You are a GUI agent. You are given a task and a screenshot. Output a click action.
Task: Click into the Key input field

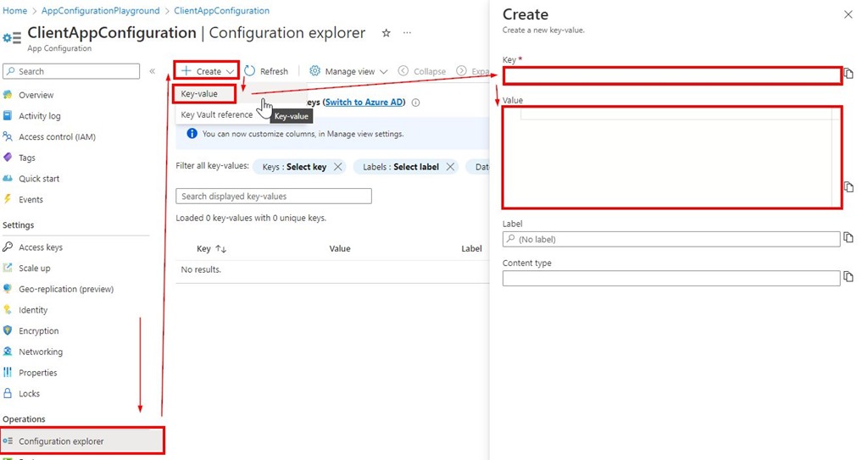coord(671,75)
